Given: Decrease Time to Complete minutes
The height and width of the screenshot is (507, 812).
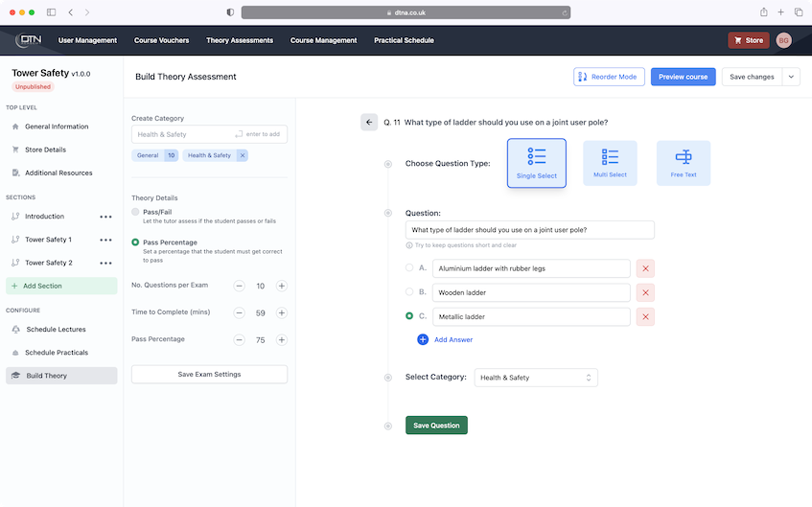Looking at the screenshot, I should pos(239,312).
